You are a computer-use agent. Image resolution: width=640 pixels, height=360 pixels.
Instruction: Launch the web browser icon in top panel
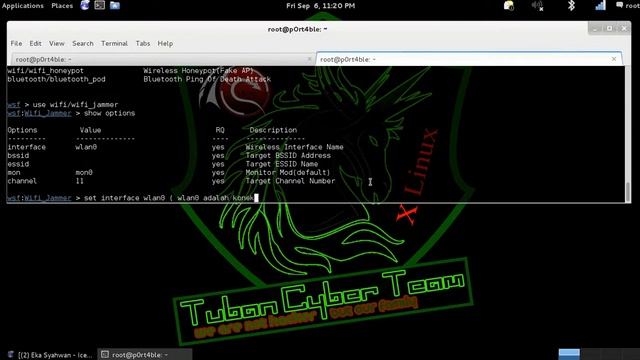[x=85, y=5]
